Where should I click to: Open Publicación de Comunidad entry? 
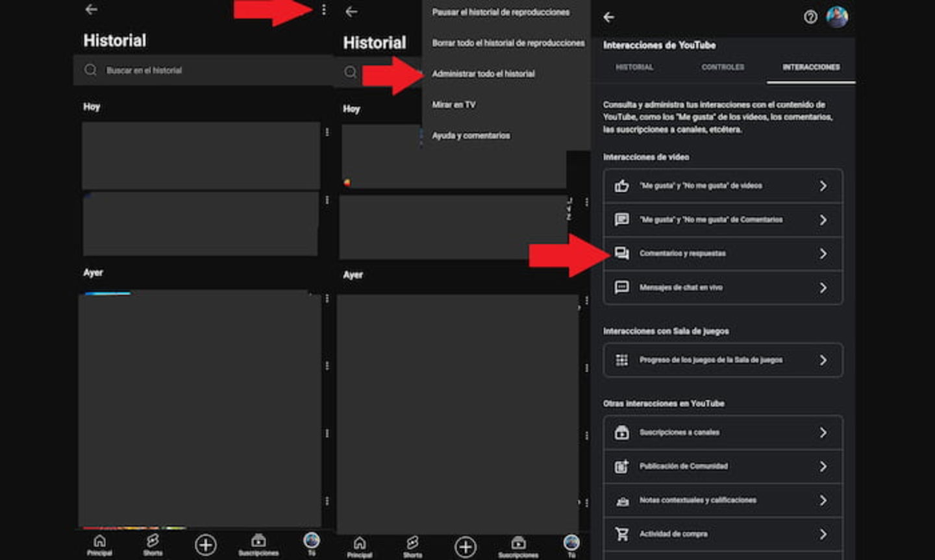click(x=723, y=467)
